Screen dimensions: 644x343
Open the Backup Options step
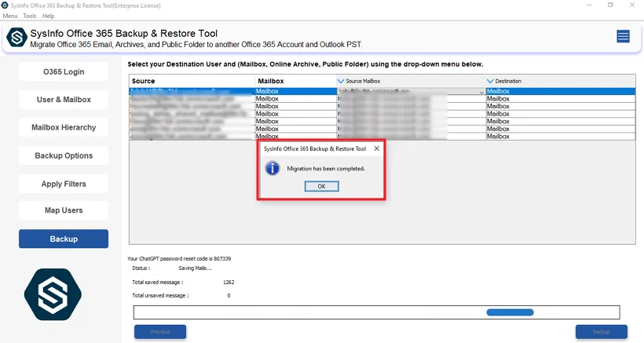(64, 156)
